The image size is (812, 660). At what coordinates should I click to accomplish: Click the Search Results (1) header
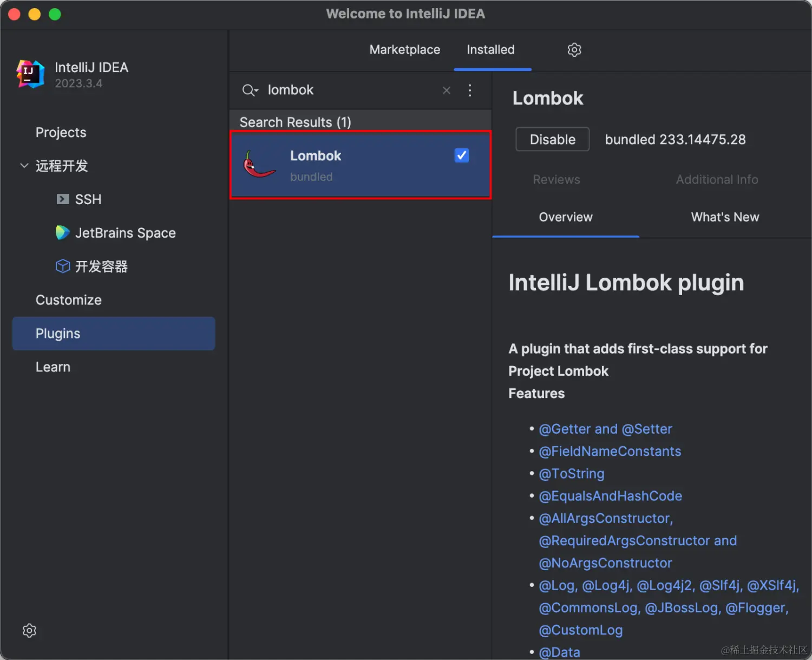(x=296, y=122)
